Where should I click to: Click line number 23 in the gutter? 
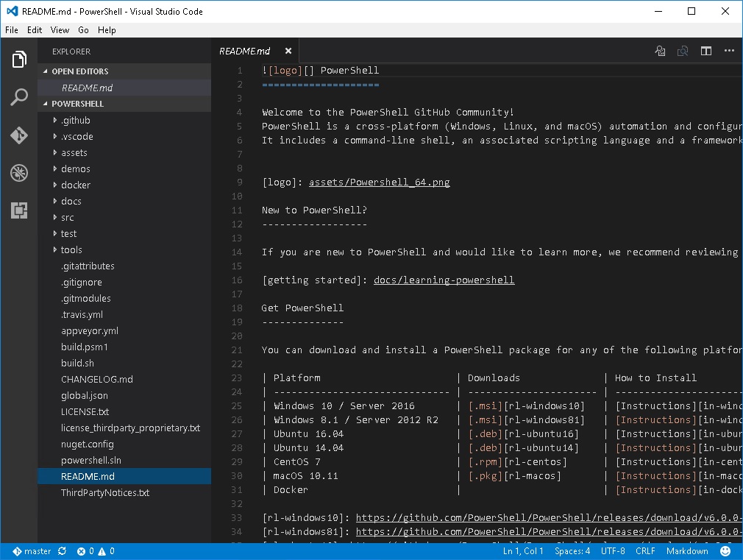tap(236, 378)
